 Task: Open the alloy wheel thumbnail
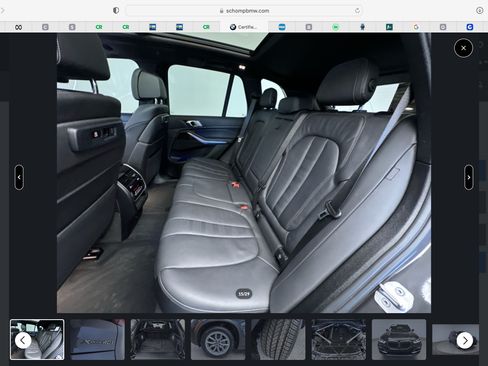coord(218,339)
